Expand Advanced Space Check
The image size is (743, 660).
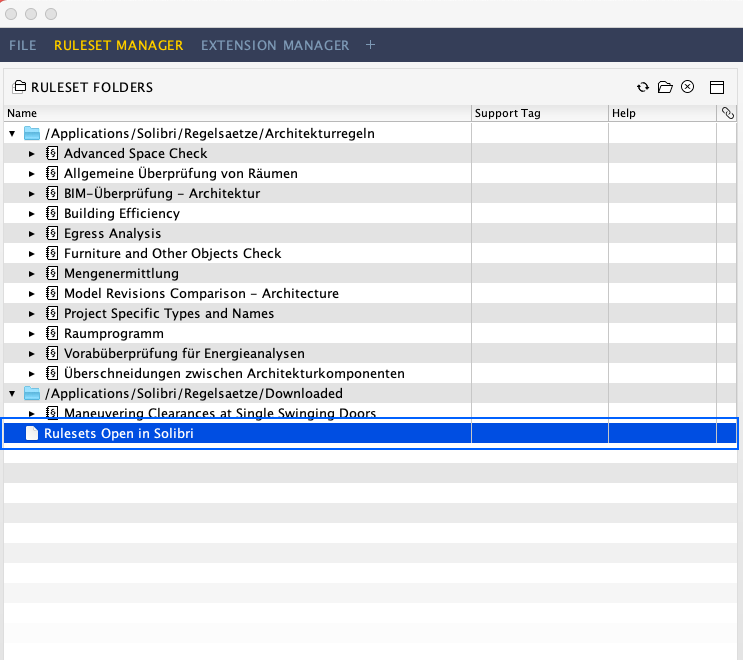pos(32,154)
